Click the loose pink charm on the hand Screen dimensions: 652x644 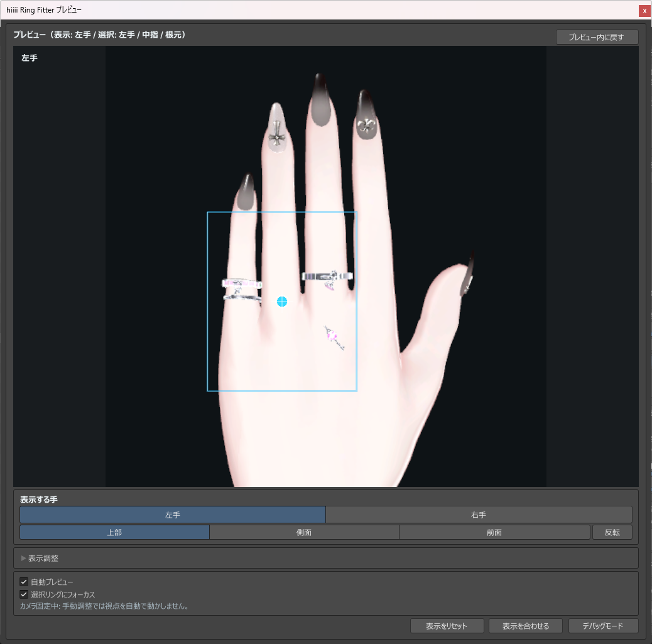(334, 338)
